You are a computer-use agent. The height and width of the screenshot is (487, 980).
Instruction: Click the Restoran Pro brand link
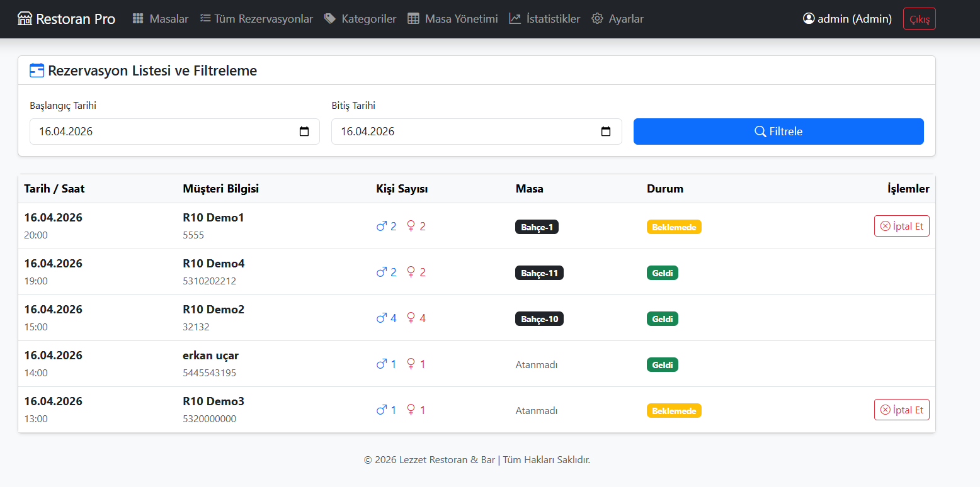click(66, 19)
